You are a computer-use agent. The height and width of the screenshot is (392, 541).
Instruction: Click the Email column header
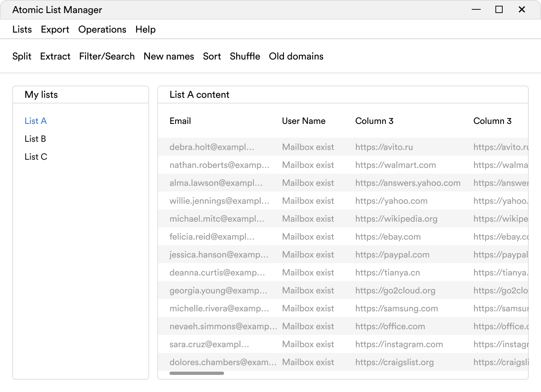point(180,121)
